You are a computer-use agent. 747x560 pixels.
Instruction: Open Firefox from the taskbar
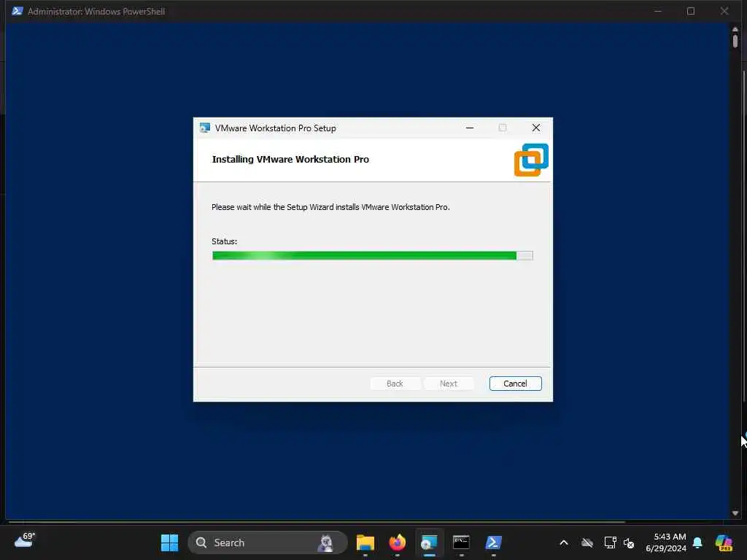(398, 542)
